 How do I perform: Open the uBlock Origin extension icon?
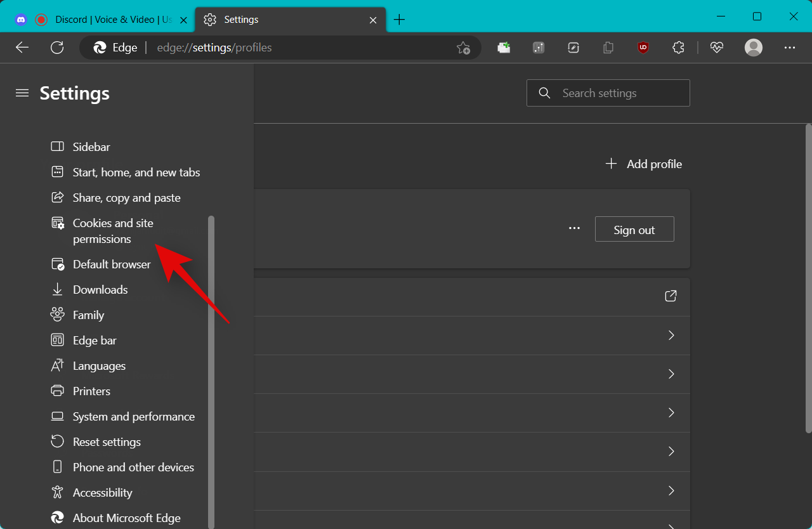point(643,48)
